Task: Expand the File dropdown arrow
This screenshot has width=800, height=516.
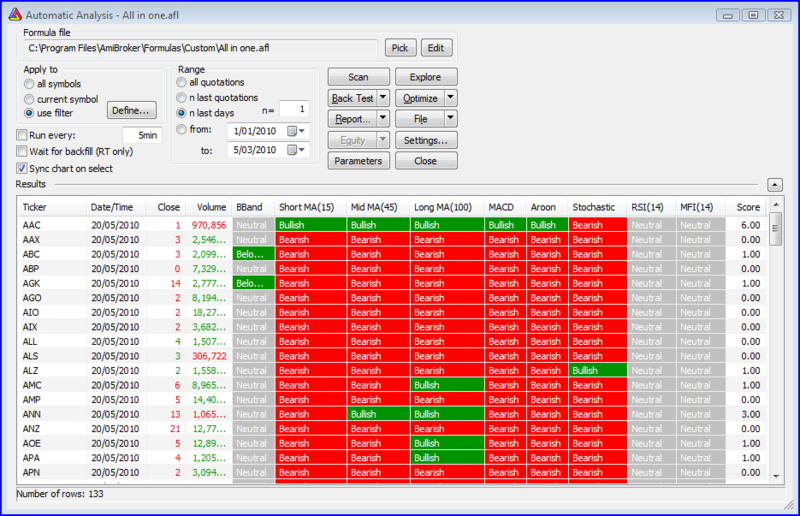Action: [451, 119]
